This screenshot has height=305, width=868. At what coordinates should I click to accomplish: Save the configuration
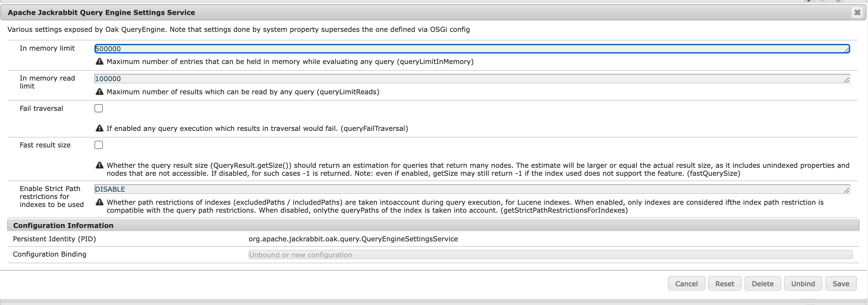[x=841, y=283]
